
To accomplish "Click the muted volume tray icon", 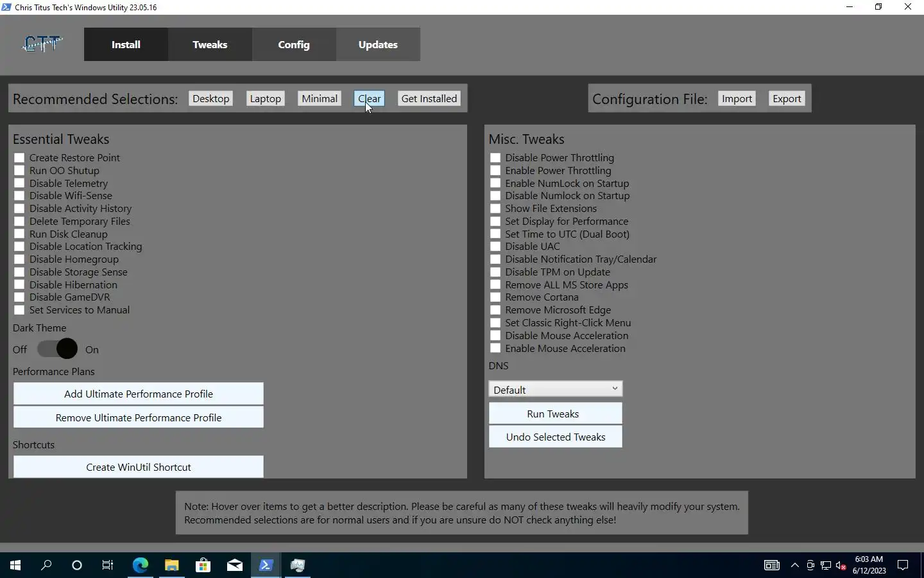I will point(841,565).
